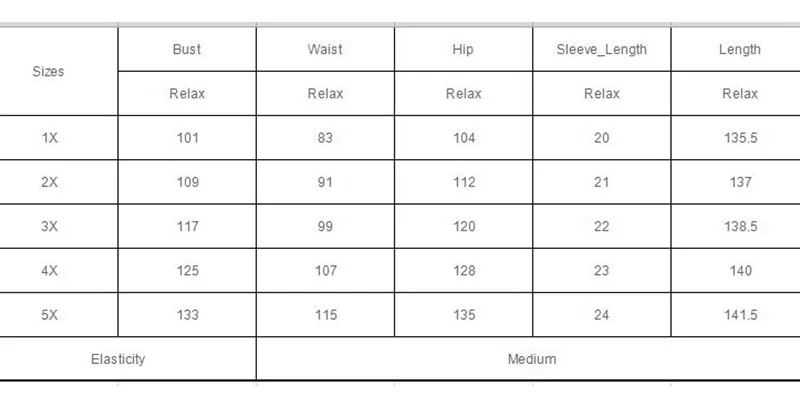This screenshot has width=800, height=399.
Task: Click the Sizes header cell
Action: pyautogui.click(x=48, y=71)
